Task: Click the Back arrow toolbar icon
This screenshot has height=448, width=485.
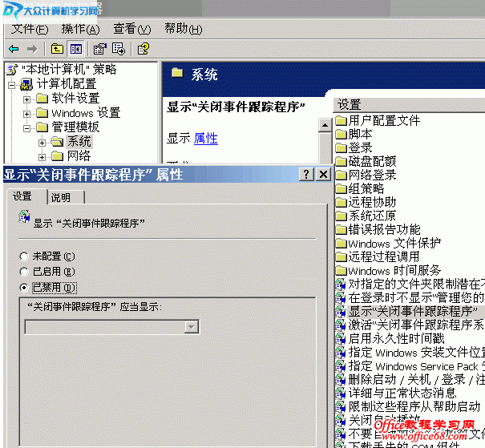Action: click(x=14, y=49)
